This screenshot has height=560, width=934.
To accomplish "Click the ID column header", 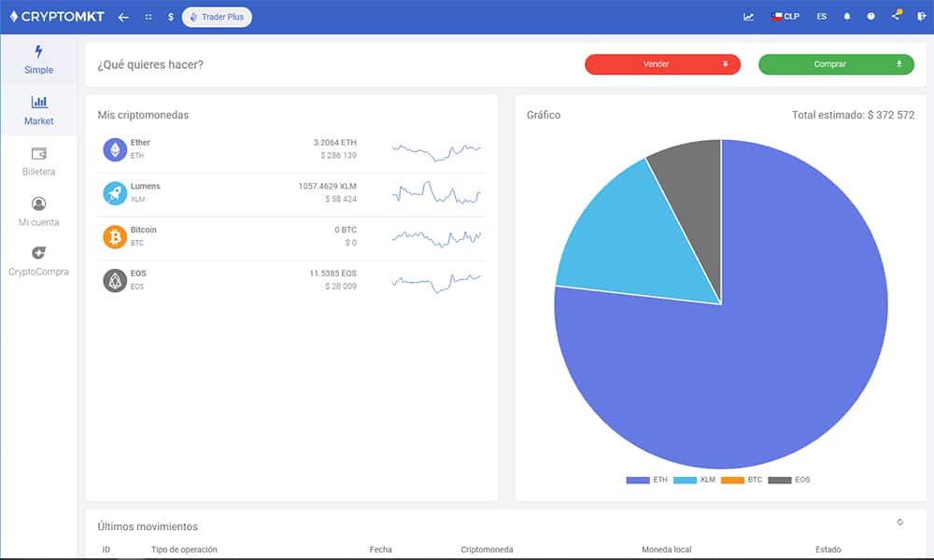I will [106, 550].
